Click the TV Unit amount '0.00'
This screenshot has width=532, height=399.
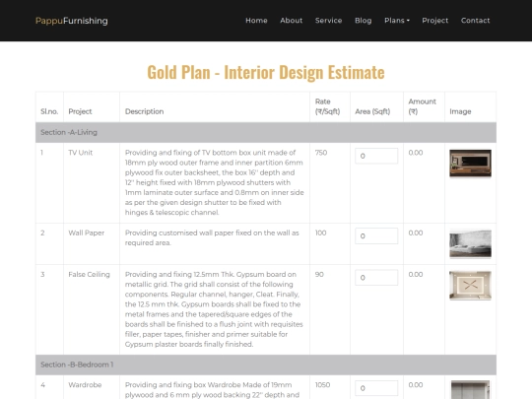pos(416,153)
